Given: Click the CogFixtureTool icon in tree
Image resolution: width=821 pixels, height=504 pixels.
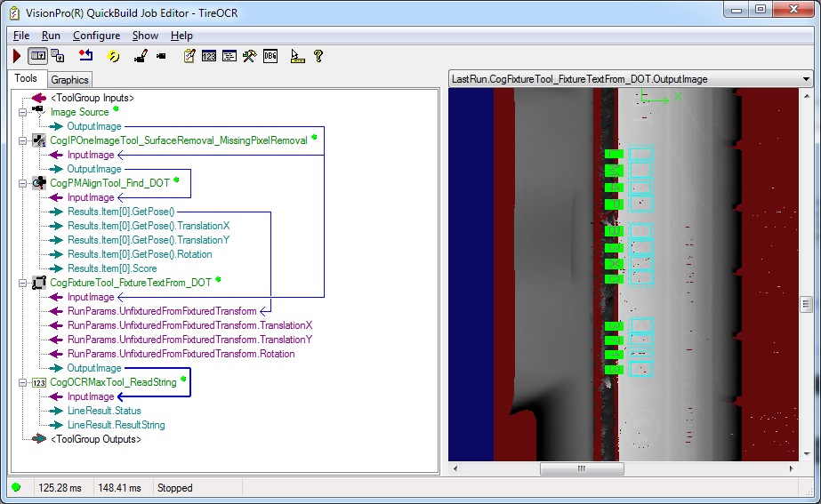Looking at the screenshot, I should (39, 283).
